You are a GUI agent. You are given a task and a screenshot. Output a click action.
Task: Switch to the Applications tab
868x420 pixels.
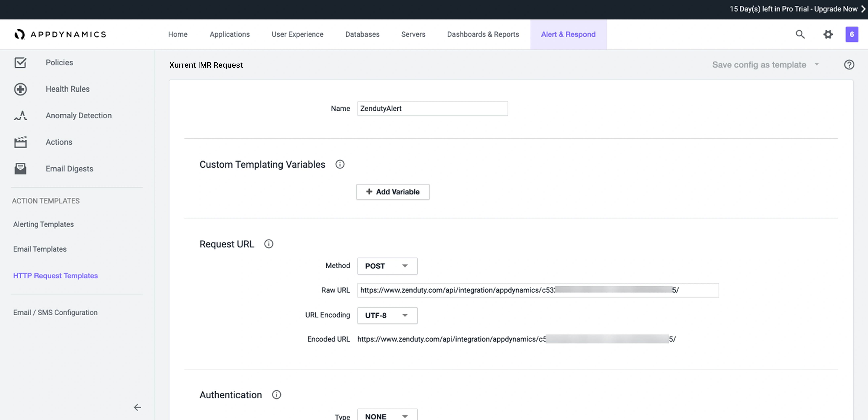coord(229,34)
